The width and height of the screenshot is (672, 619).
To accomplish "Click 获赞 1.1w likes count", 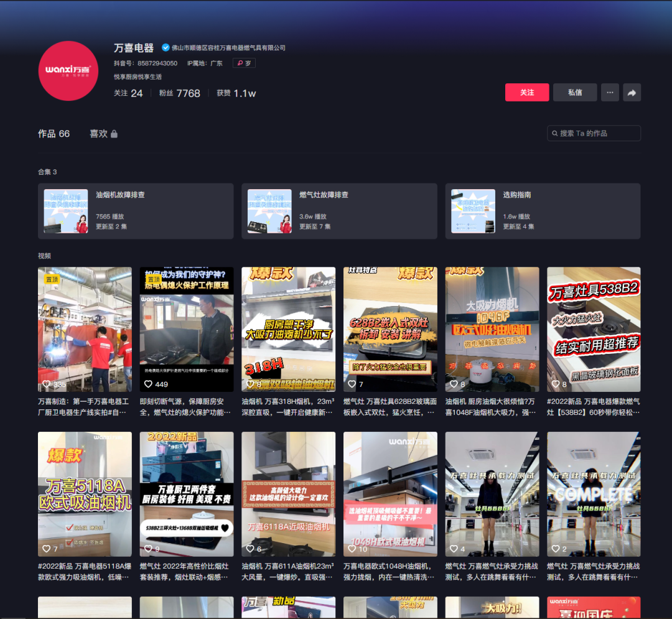I will pos(236,93).
